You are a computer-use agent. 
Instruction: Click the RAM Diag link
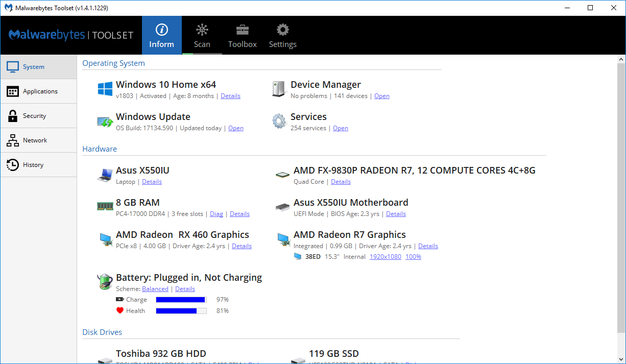coord(216,214)
